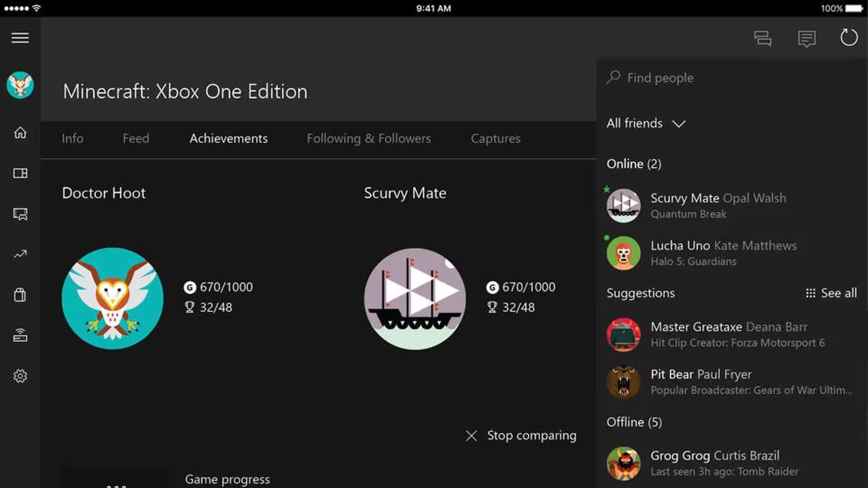Click the X icon beside Stop comparing
868x488 pixels.
472,436
